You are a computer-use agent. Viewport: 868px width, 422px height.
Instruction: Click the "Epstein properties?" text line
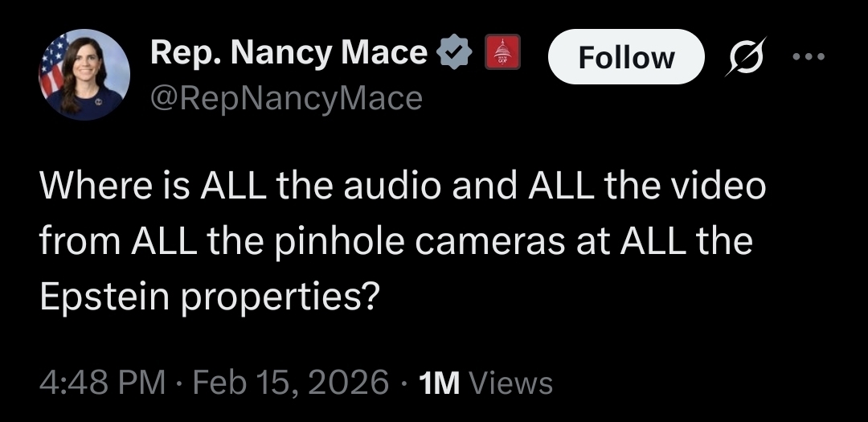click(x=210, y=297)
